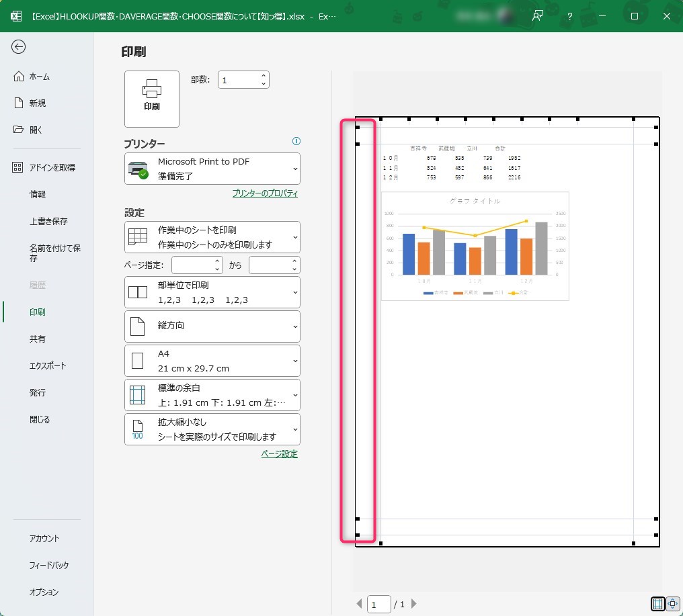
Task: Click the printer info icon
Action: (x=296, y=141)
